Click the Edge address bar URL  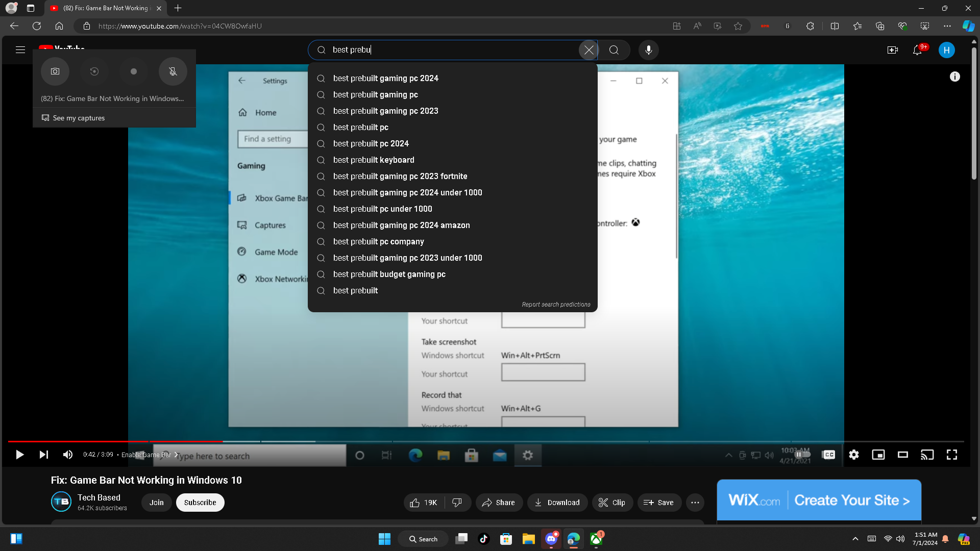[x=180, y=26]
